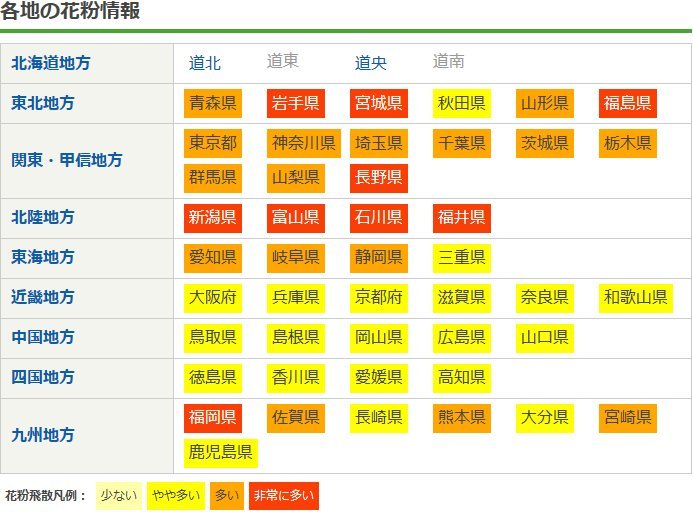Open 大阪府 pollen information
The image size is (693, 512).
(x=213, y=298)
